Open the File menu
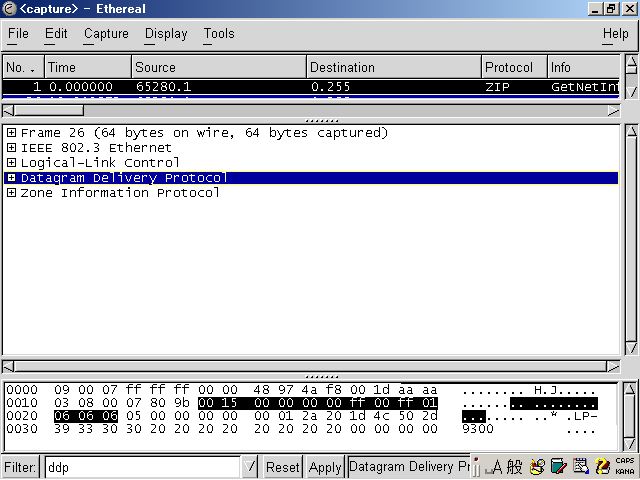 click(x=18, y=33)
